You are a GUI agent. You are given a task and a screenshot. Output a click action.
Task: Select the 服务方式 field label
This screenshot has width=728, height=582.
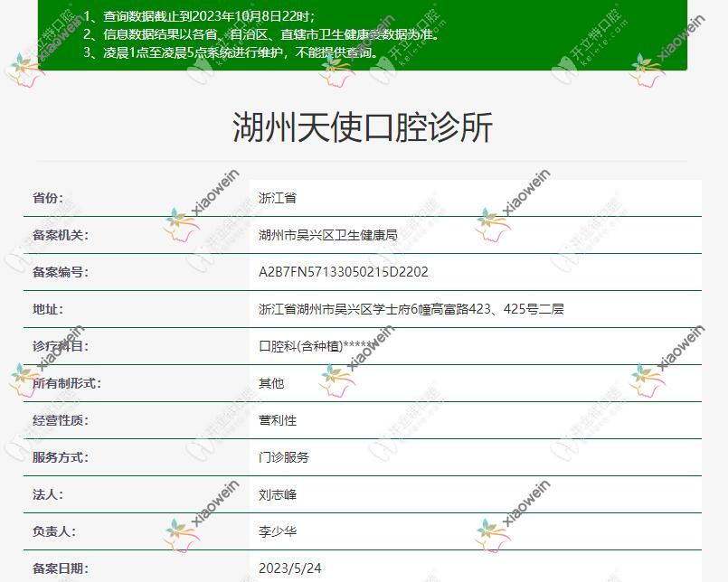(60, 457)
